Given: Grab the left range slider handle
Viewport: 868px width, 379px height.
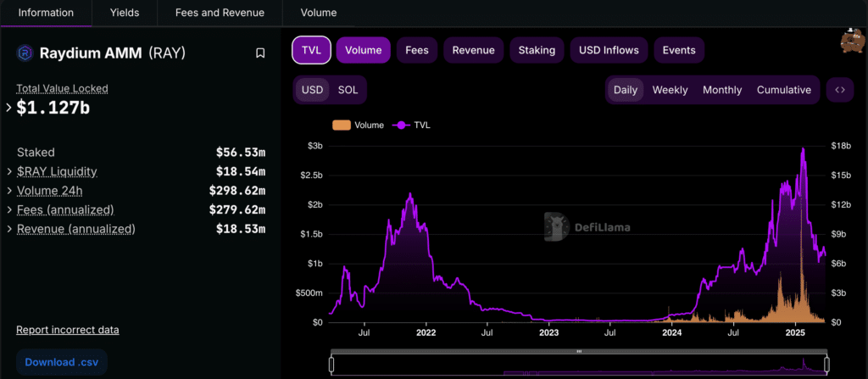Looking at the screenshot, I should click(331, 364).
